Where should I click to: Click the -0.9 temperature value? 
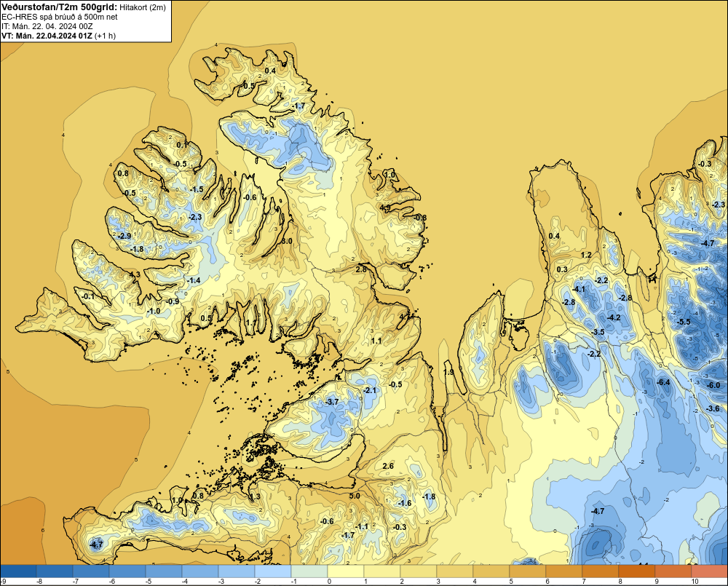(x=173, y=301)
